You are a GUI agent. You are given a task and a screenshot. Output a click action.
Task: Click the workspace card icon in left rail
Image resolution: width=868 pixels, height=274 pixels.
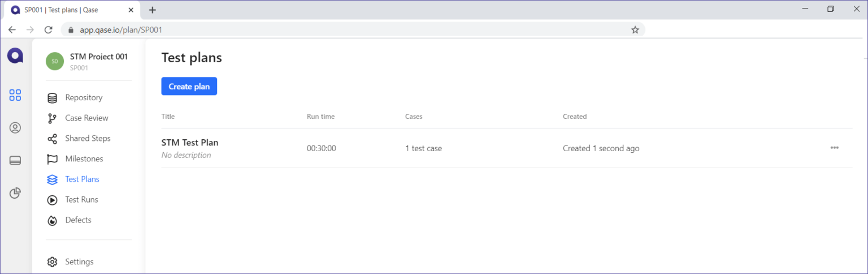click(15, 161)
